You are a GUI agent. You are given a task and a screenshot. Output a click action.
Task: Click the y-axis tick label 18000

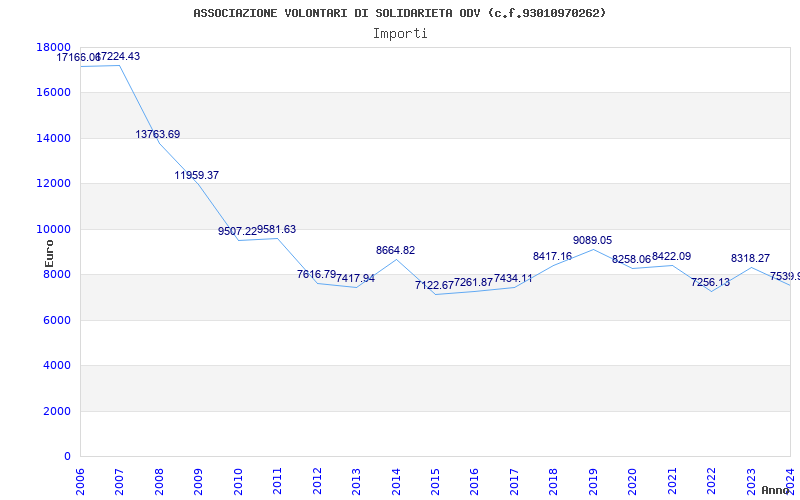pos(54,47)
